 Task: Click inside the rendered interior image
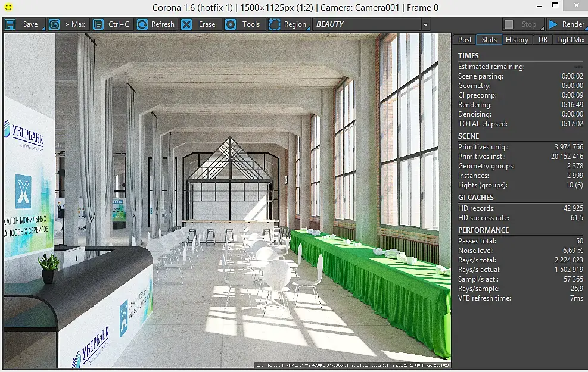pos(227,201)
